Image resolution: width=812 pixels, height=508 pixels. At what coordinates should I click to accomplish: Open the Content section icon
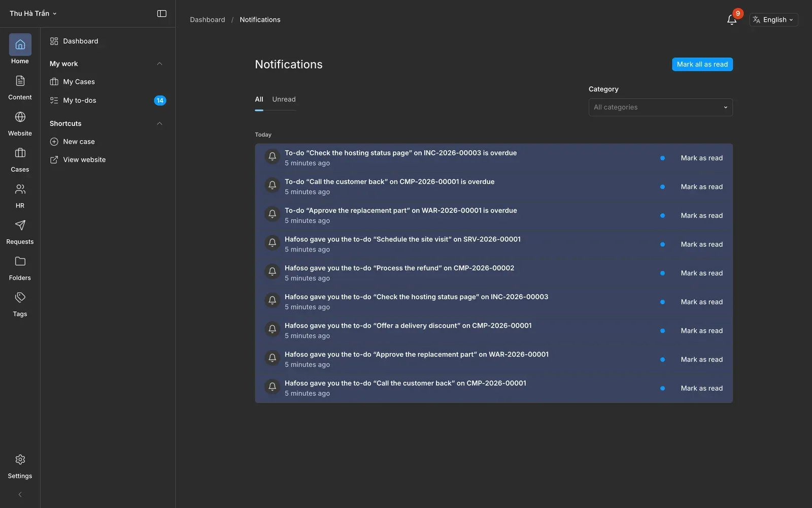tap(20, 81)
